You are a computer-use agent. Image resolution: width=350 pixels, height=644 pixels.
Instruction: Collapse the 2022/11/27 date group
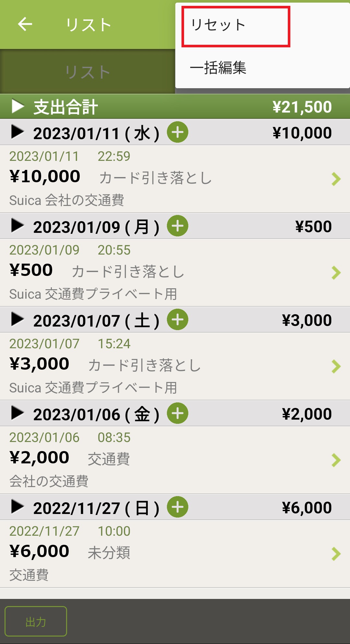tap(17, 507)
